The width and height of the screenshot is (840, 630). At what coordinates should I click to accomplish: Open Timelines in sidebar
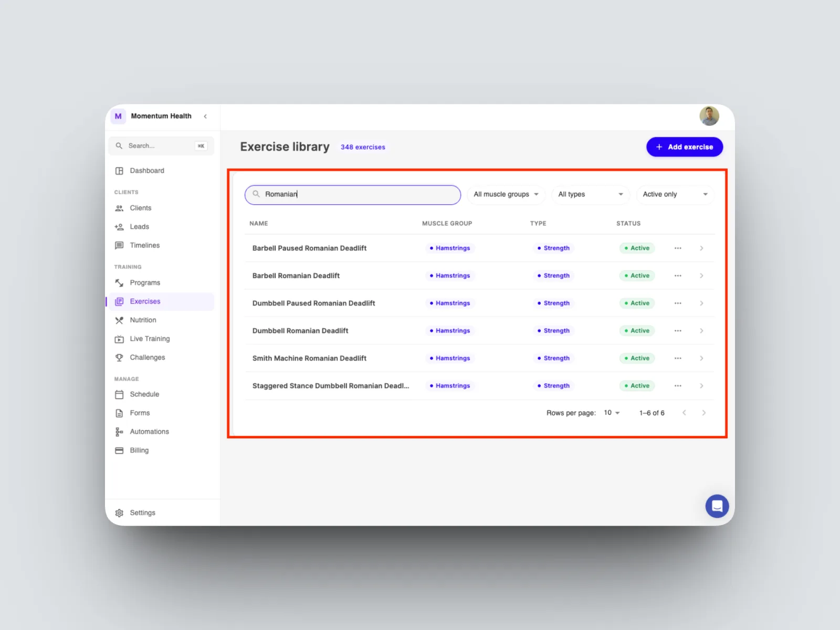162,246
